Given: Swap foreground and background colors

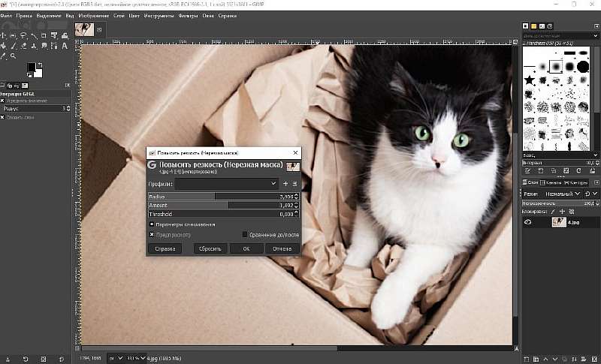Looking at the screenshot, I should (x=40, y=65).
